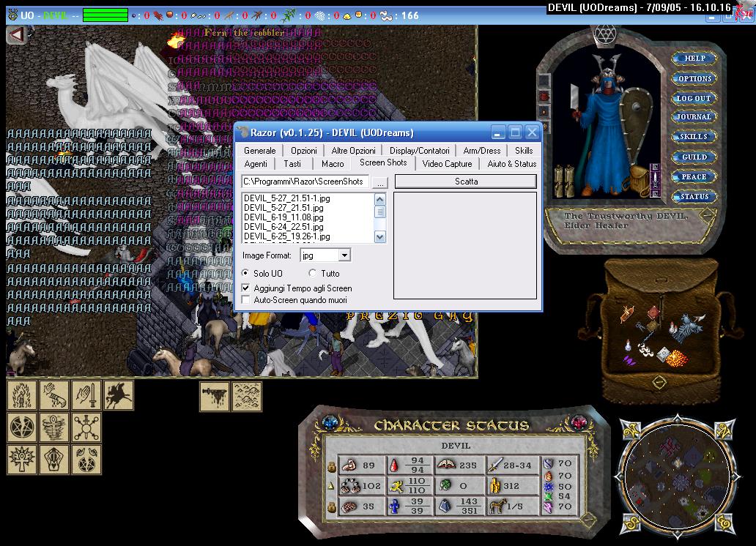Cast the hand and sword spell icon
Image resolution: width=756 pixels, height=546 pixels.
click(86, 395)
